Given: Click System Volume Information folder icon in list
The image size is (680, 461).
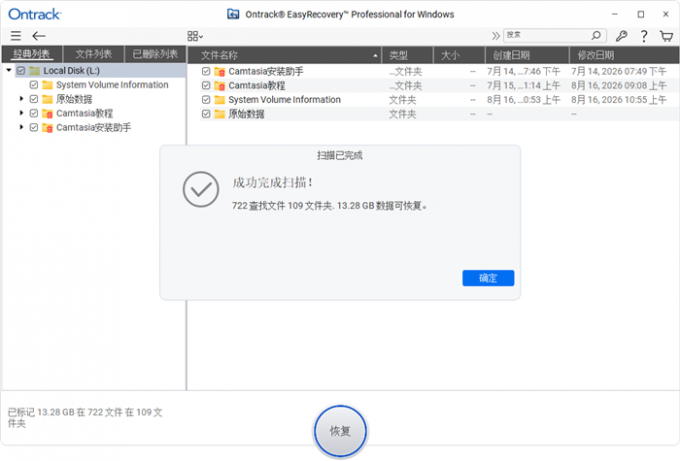Looking at the screenshot, I should point(220,100).
